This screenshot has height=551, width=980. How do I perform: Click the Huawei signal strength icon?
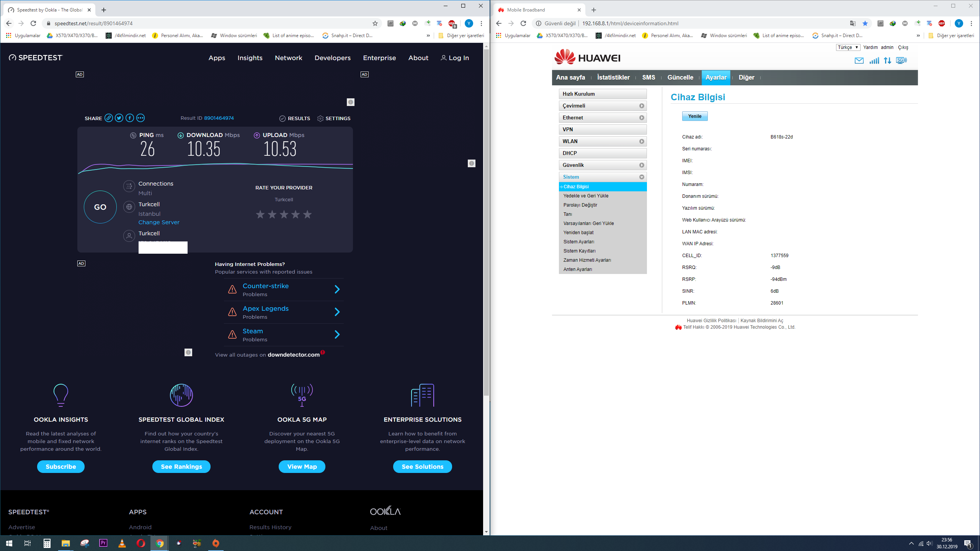[x=874, y=60]
